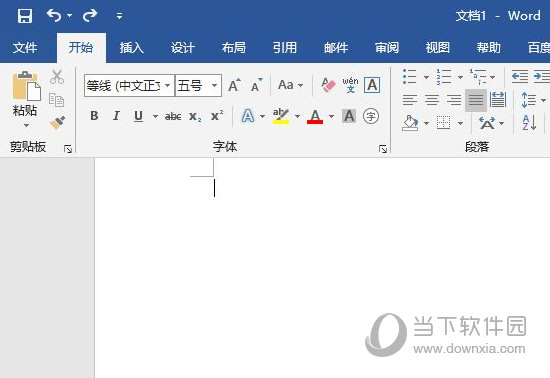Open bullet library dropdown arrow
Image resolution: width=550 pixels, height=378 pixels.
(x=427, y=77)
